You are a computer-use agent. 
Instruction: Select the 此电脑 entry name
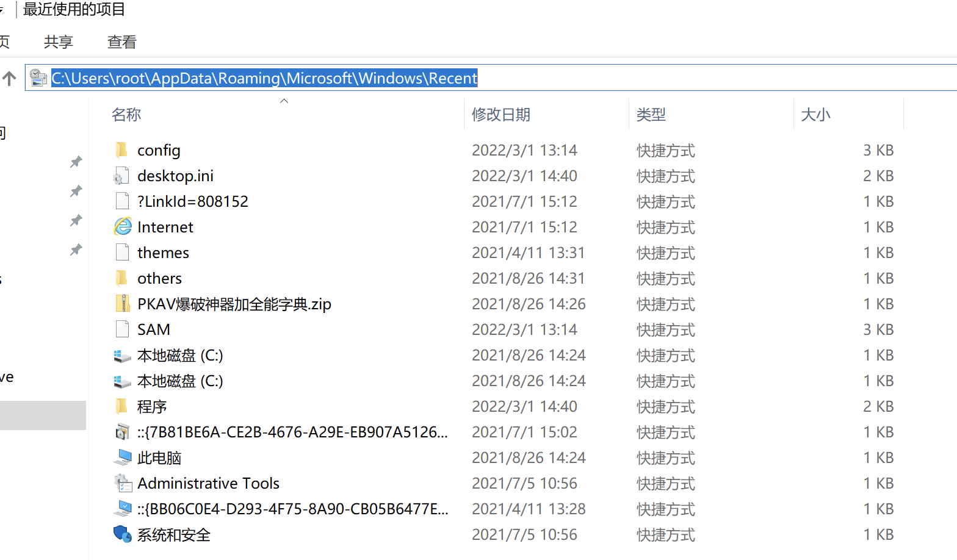point(159,458)
